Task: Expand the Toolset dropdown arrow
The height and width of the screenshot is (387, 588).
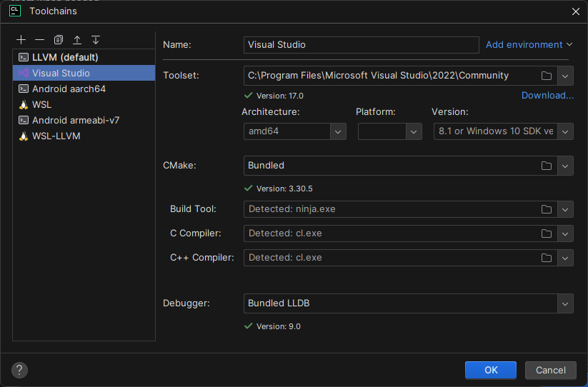Action: (565, 76)
